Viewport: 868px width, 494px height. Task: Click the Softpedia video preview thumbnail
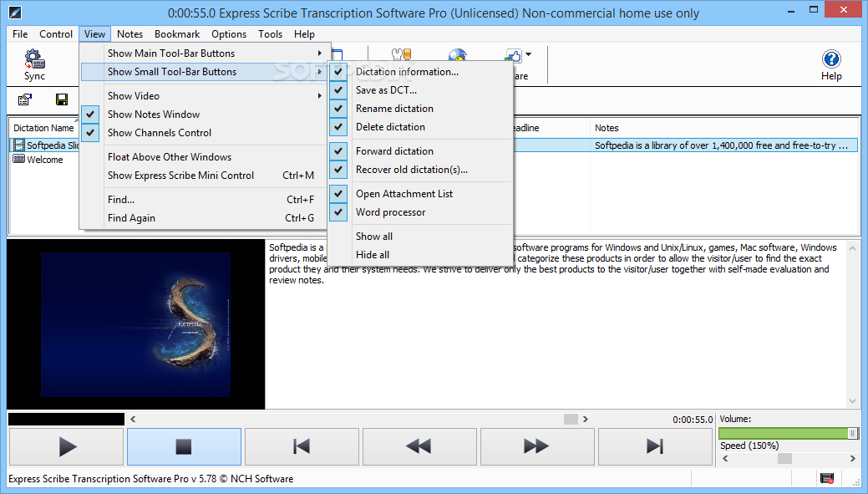click(135, 324)
